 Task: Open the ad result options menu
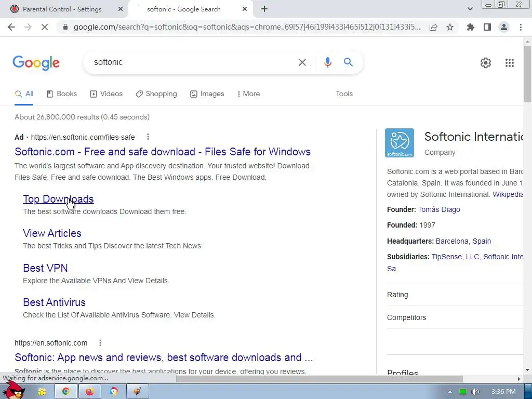(148, 137)
